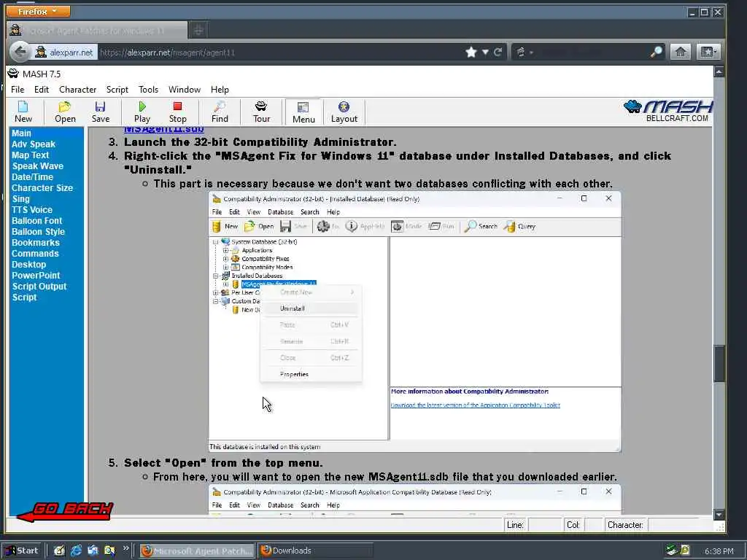Click the search magnifier icon in search box

(657, 52)
